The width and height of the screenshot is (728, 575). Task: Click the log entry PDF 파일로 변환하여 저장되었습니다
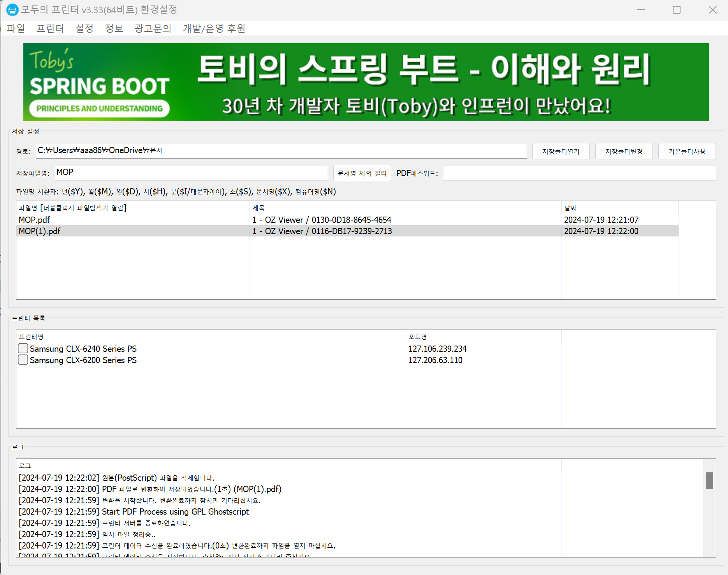pos(150,489)
